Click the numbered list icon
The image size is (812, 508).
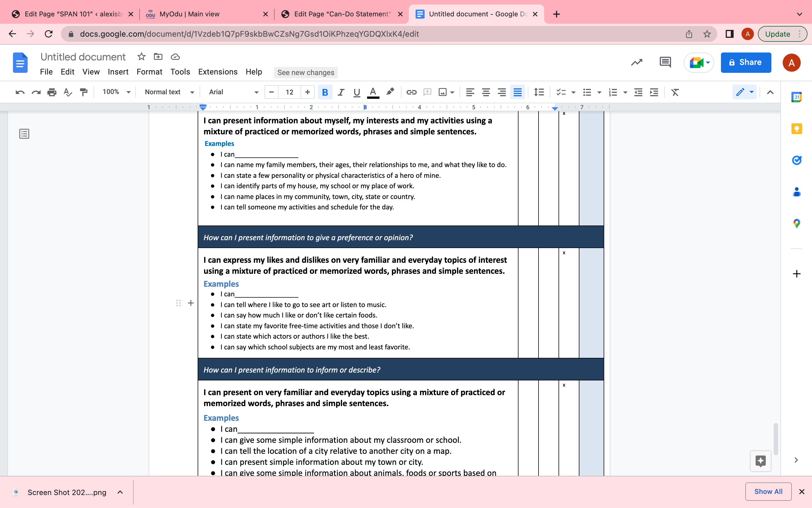(x=613, y=92)
